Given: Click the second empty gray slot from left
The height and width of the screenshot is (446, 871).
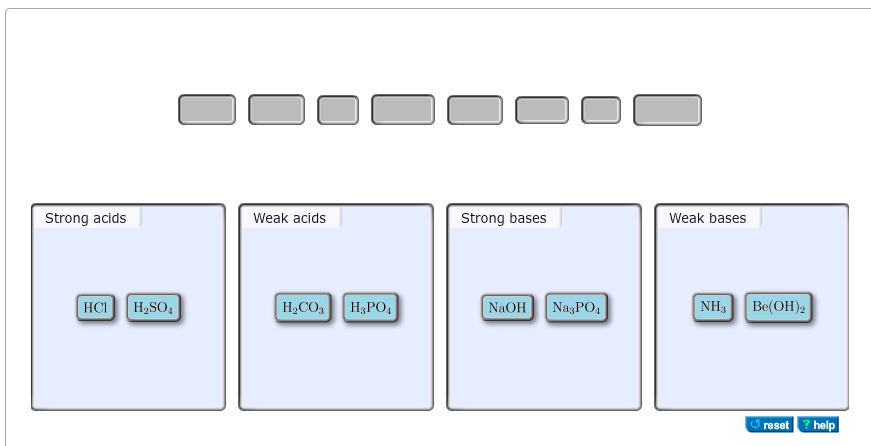Looking at the screenshot, I should point(276,110).
